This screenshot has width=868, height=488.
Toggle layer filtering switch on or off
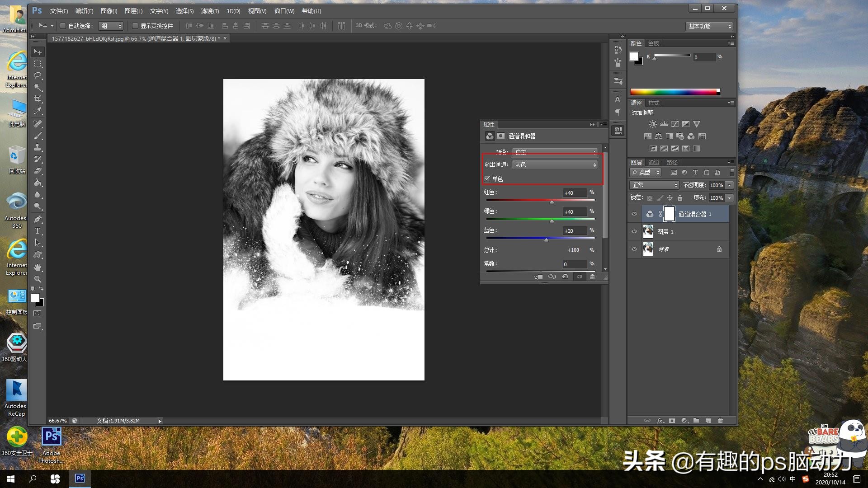coord(732,172)
